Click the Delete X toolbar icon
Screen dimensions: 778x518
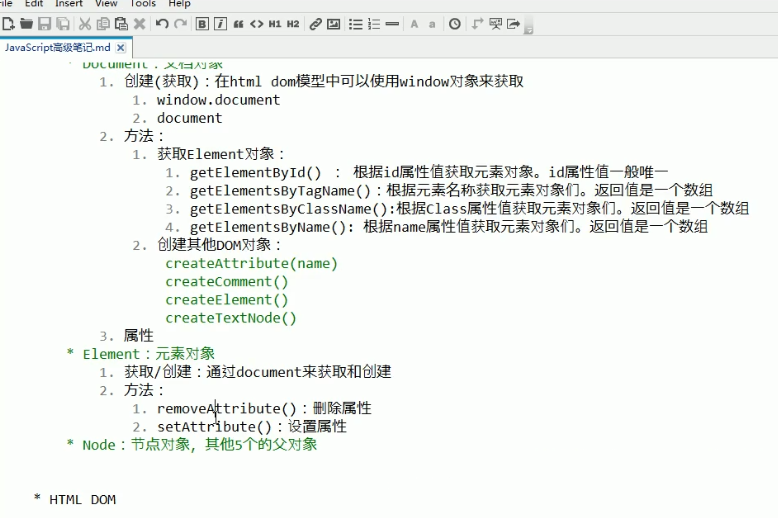139,23
